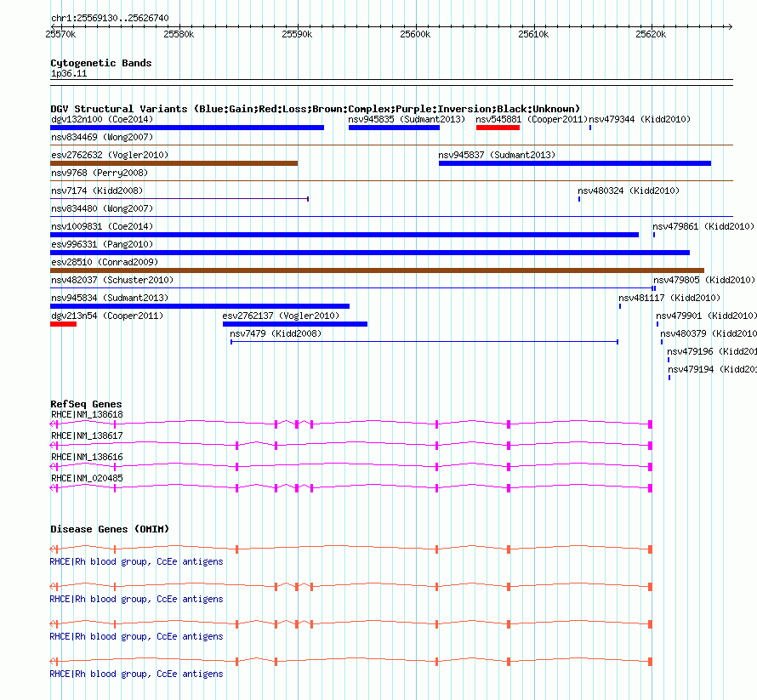The image size is (757, 700).
Task: Click the right arrowhead of the ruler
Action: point(730,26)
